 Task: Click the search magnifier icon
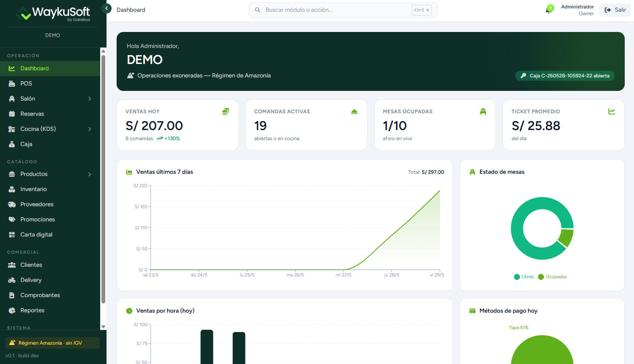258,10
